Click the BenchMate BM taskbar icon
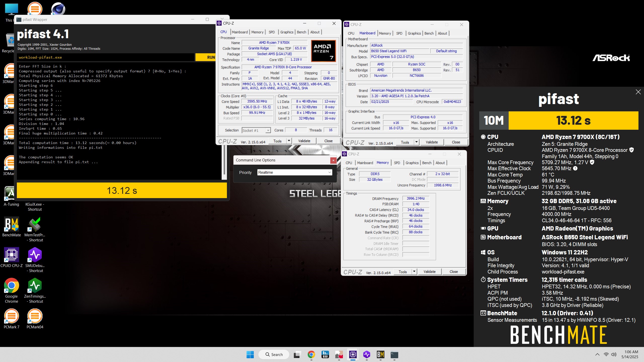The height and width of the screenshot is (362, 644). tap(381, 354)
